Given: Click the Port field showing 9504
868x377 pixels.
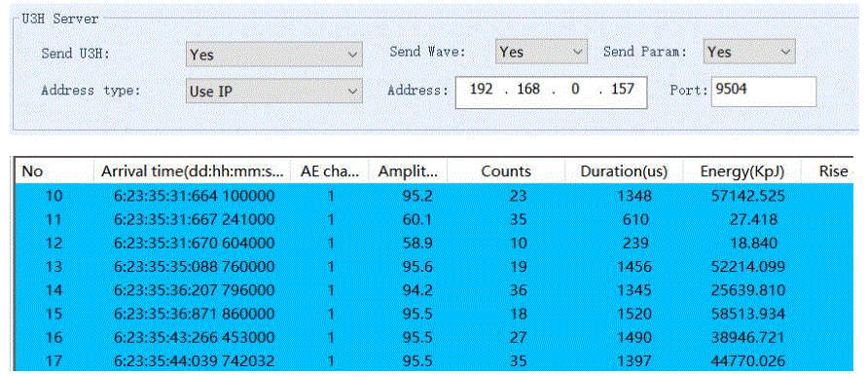Looking at the screenshot, I should (763, 92).
